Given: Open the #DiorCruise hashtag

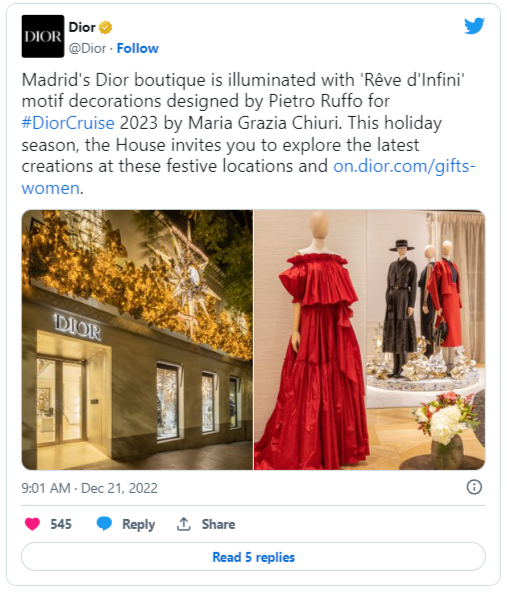Looking at the screenshot, I should pos(68,123).
